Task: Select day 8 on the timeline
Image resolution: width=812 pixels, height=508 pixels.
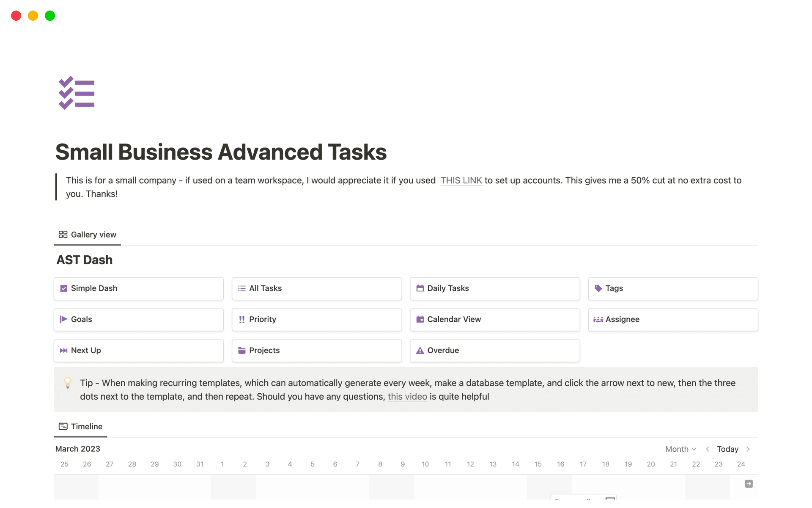Action: click(380, 464)
